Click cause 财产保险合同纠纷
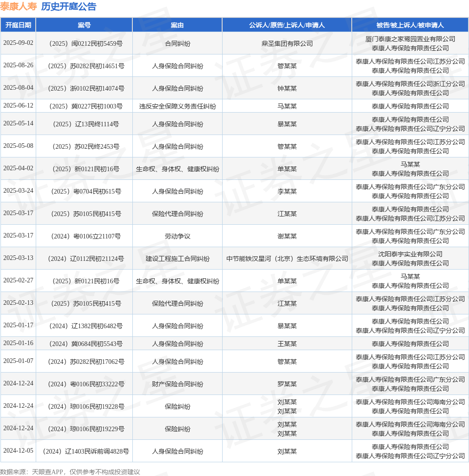Image resolution: width=469 pixels, height=476 pixels. click(177, 384)
